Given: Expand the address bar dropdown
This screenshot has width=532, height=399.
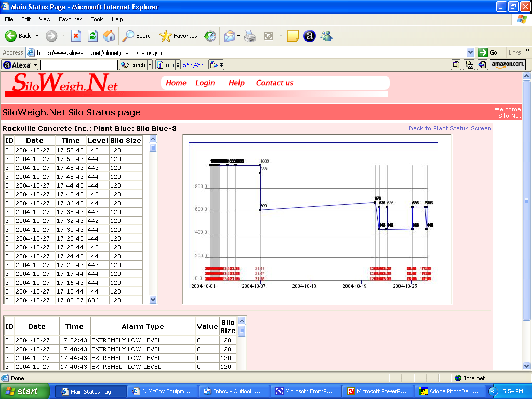Looking at the screenshot, I should (x=470, y=52).
